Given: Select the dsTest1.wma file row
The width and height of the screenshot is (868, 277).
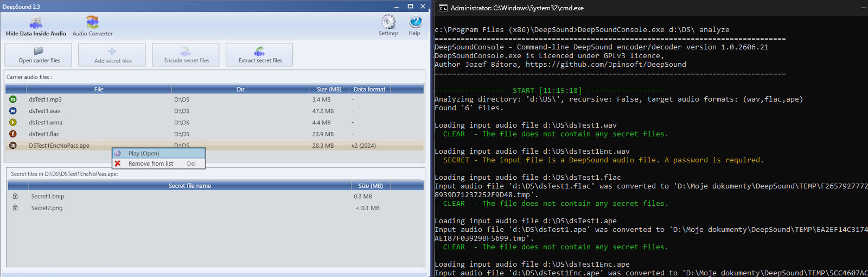Looking at the screenshot, I should click(215, 122).
